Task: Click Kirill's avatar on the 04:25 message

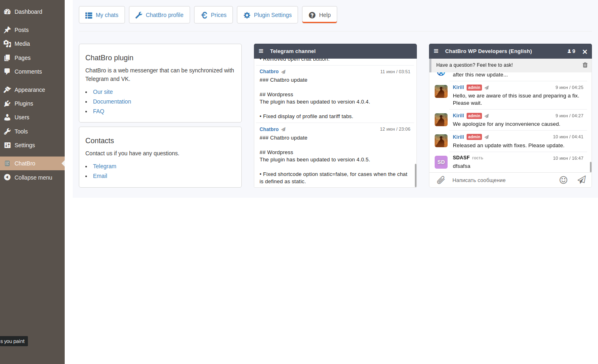Action: coord(441,91)
